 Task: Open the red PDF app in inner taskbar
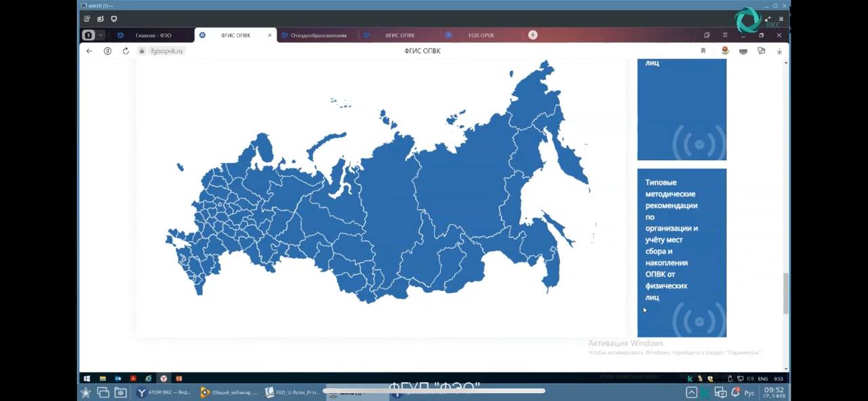tap(134, 379)
